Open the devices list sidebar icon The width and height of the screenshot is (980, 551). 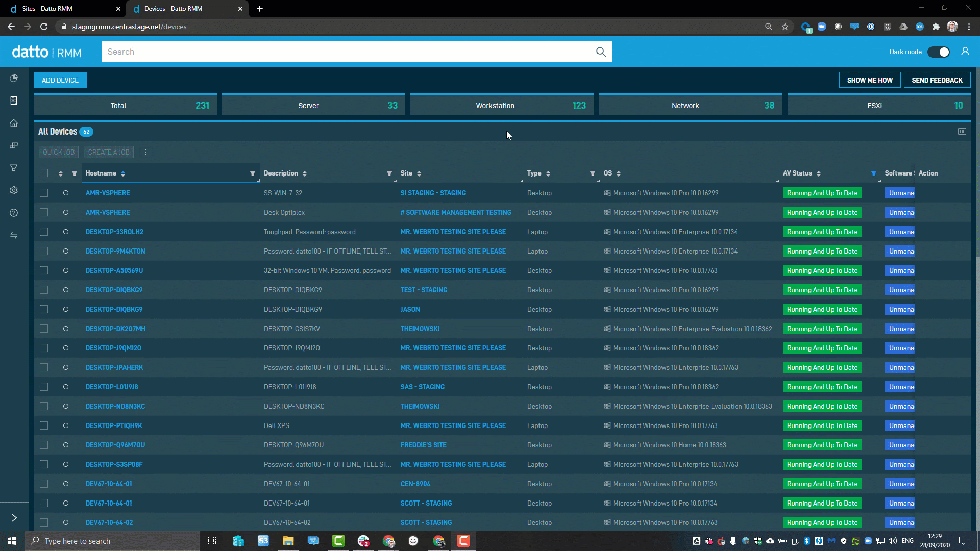pyautogui.click(x=14, y=101)
